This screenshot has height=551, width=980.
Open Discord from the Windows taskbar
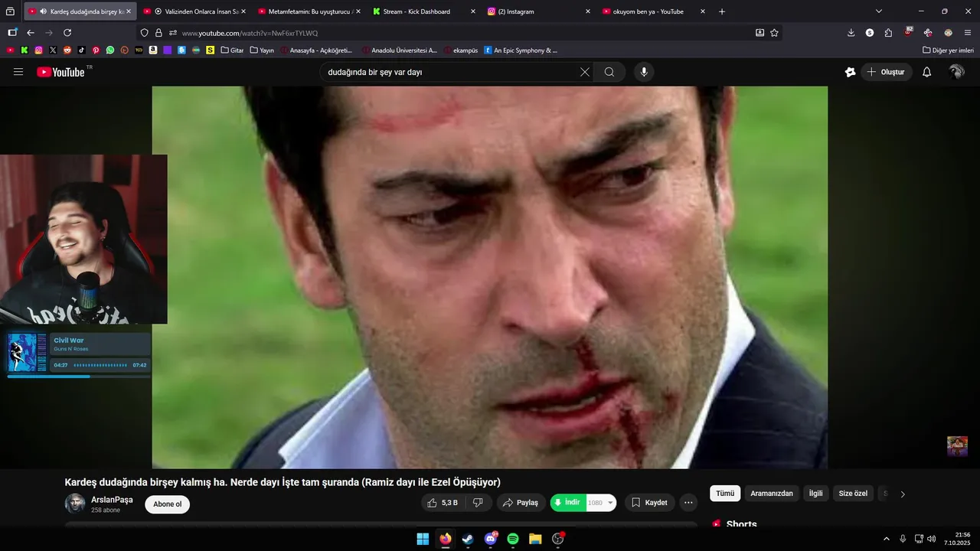tap(491, 539)
